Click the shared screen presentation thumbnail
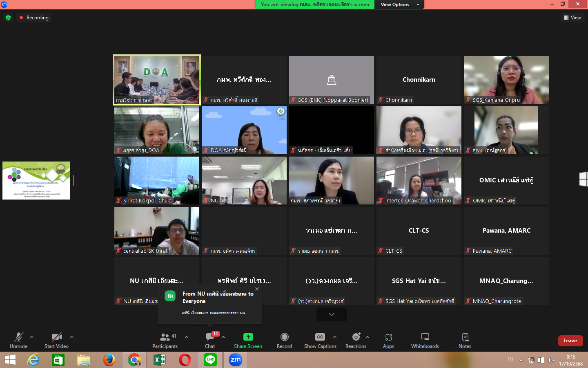Image resolution: width=588 pixels, height=368 pixels. 36,180
